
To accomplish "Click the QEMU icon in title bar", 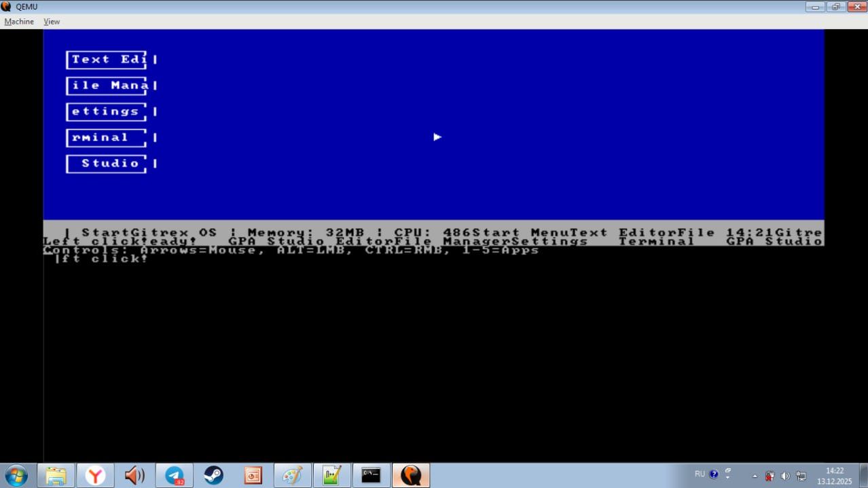I will (x=6, y=7).
